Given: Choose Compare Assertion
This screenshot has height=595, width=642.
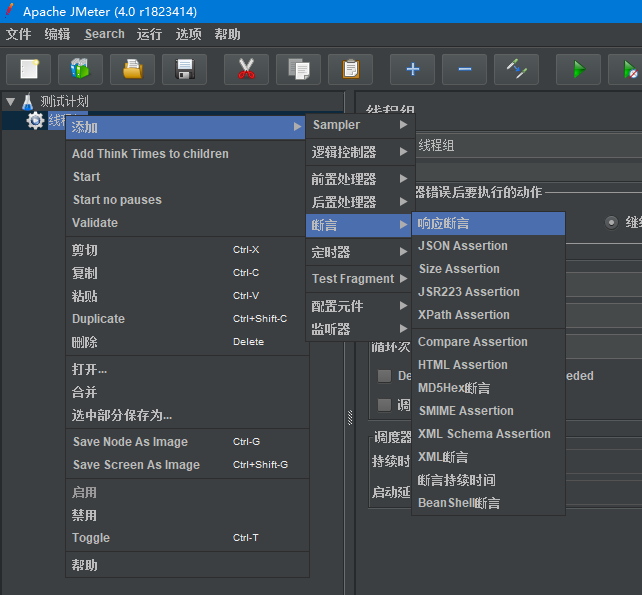Looking at the screenshot, I should (x=488, y=342).
